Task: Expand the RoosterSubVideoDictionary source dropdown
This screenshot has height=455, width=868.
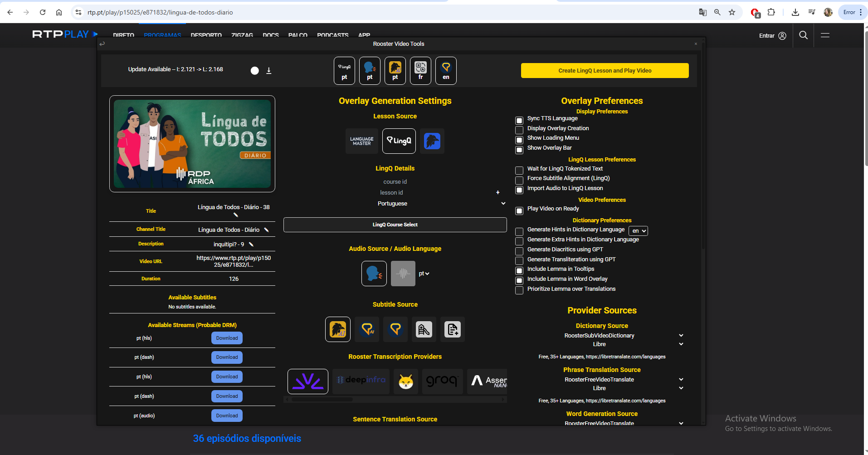Action: click(x=681, y=336)
